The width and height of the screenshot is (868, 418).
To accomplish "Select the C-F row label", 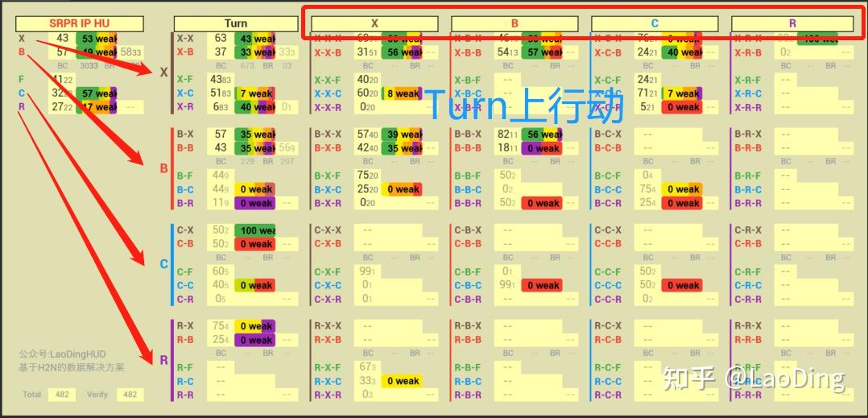I will 185,272.
